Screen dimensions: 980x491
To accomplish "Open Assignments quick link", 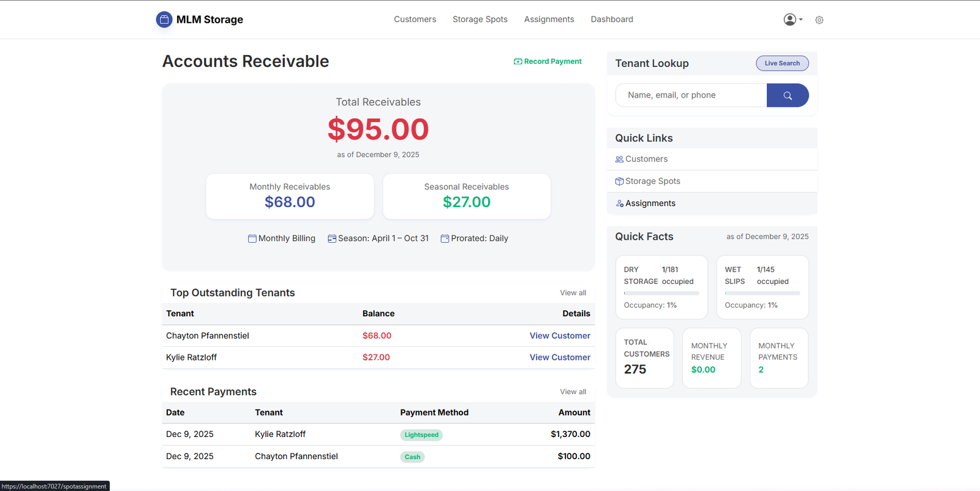I will 712,204.
